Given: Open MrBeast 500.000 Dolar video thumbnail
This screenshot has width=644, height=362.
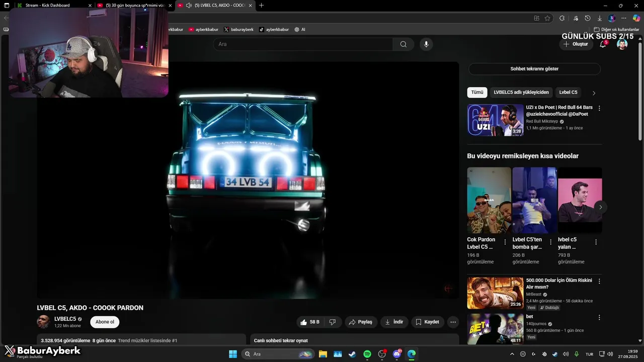Looking at the screenshot, I should [495, 293].
